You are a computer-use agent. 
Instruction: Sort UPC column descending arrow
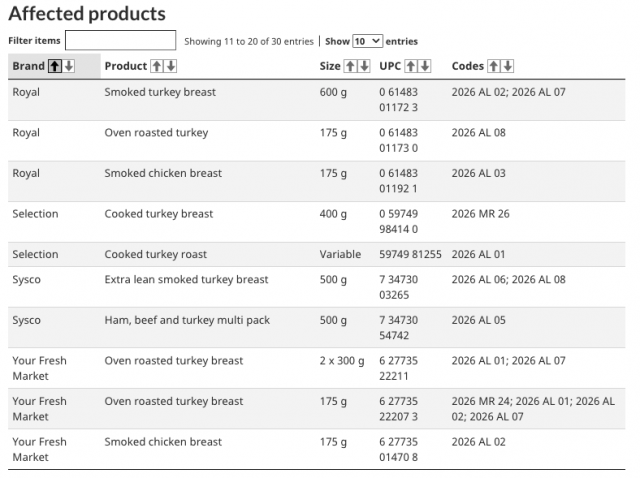pyautogui.click(x=425, y=66)
